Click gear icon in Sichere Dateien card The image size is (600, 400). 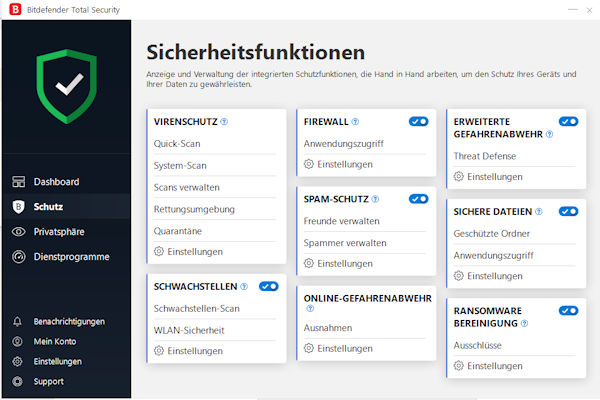[x=458, y=276]
